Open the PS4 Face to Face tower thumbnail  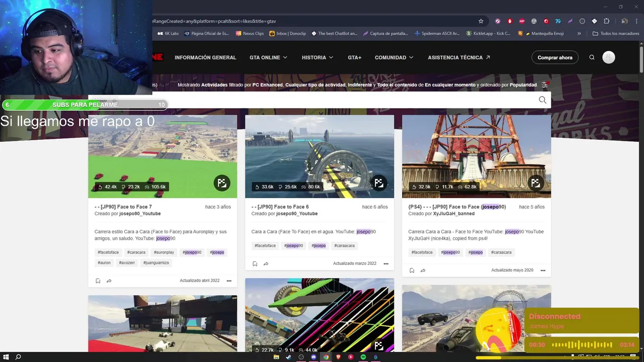coord(476,156)
